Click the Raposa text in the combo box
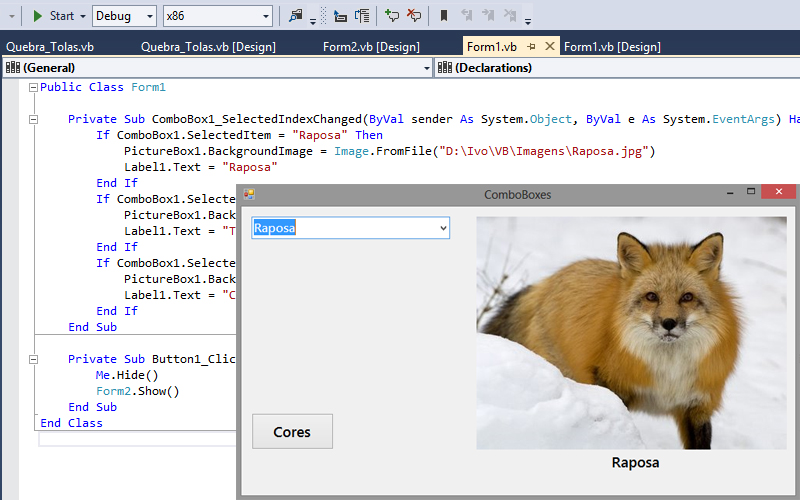The height and width of the screenshot is (500, 800). [x=274, y=228]
